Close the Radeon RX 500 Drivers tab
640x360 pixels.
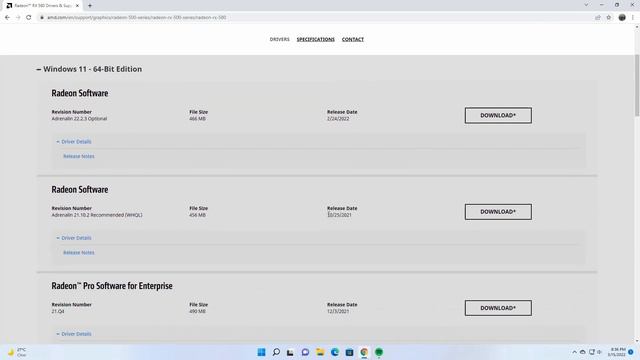[x=77, y=6]
